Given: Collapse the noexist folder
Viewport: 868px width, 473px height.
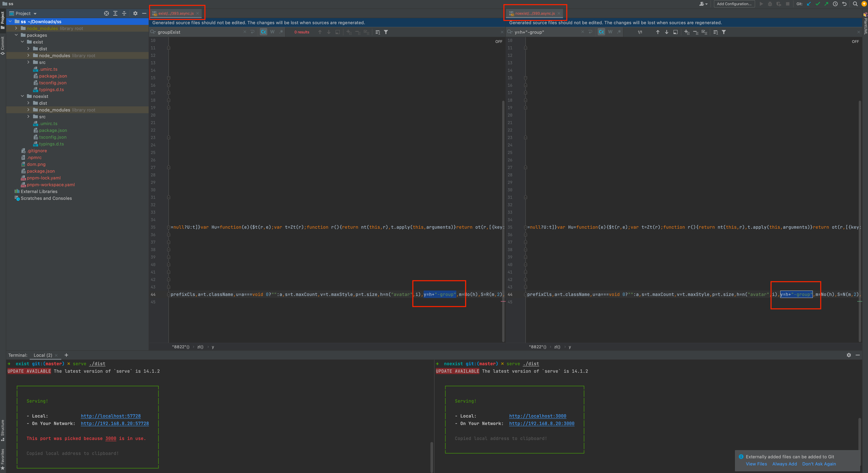Looking at the screenshot, I should pos(22,96).
